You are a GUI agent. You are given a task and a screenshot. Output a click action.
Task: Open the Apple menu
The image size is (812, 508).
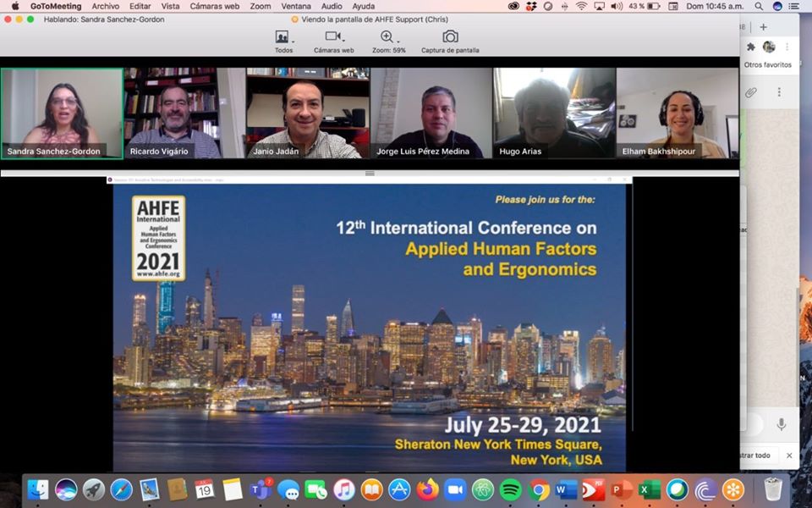click(x=15, y=6)
